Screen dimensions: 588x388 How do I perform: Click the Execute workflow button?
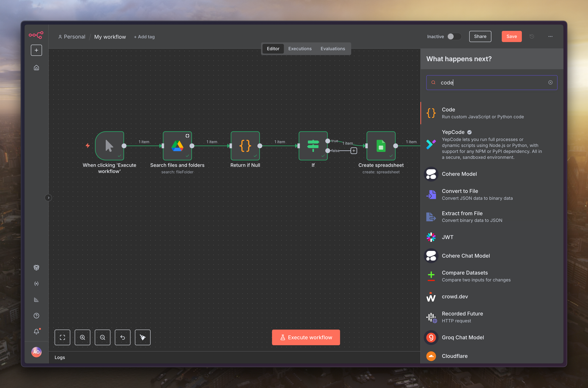(306, 338)
